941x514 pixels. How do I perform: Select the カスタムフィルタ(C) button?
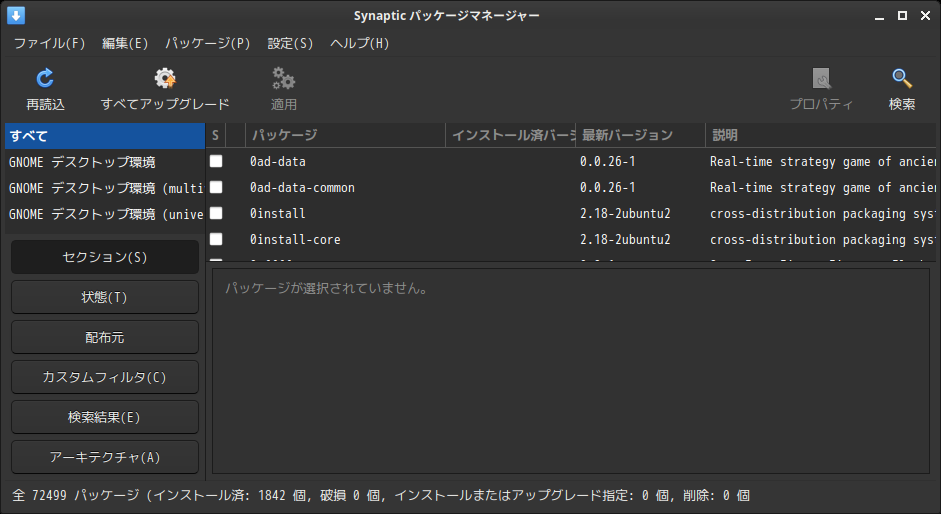pos(105,377)
